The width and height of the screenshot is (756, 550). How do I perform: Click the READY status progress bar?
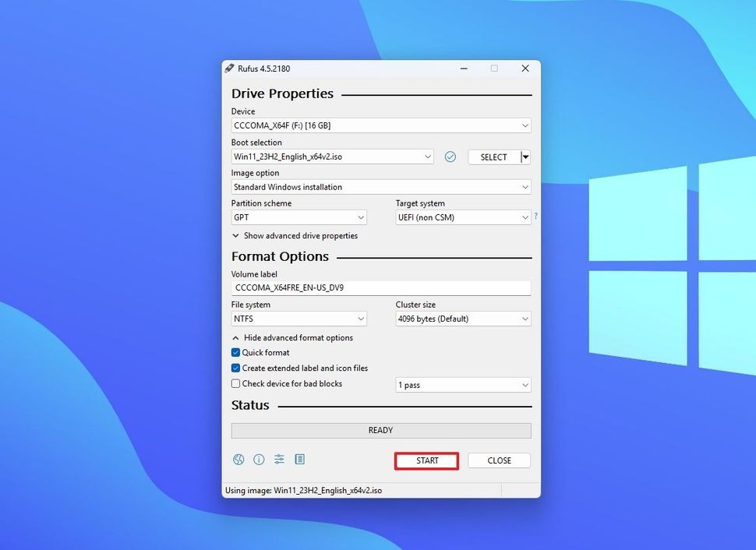click(381, 431)
